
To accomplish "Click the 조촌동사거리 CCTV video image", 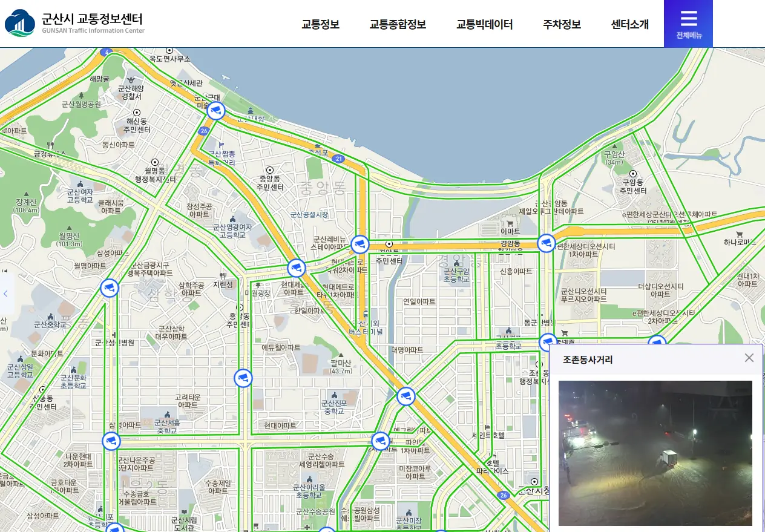I will click(655, 453).
